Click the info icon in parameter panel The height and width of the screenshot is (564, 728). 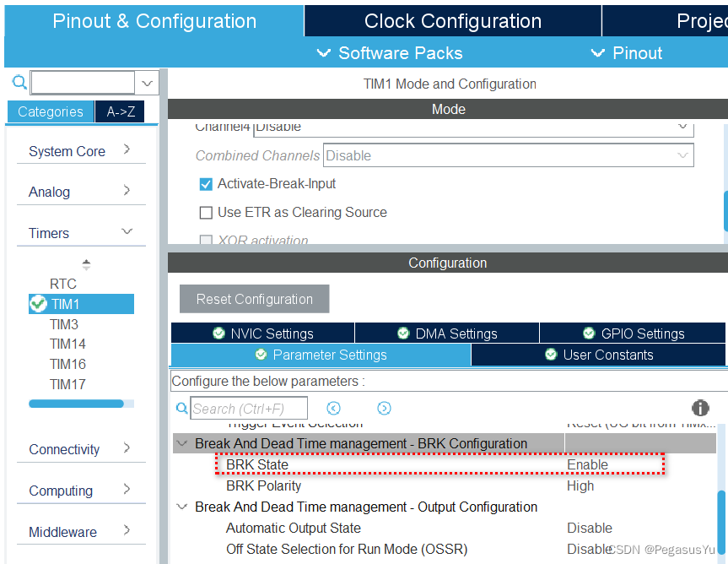[700, 408]
